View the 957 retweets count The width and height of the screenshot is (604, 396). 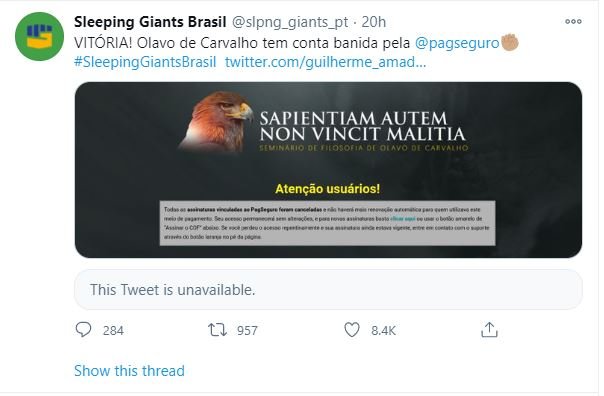pos(247,331)
